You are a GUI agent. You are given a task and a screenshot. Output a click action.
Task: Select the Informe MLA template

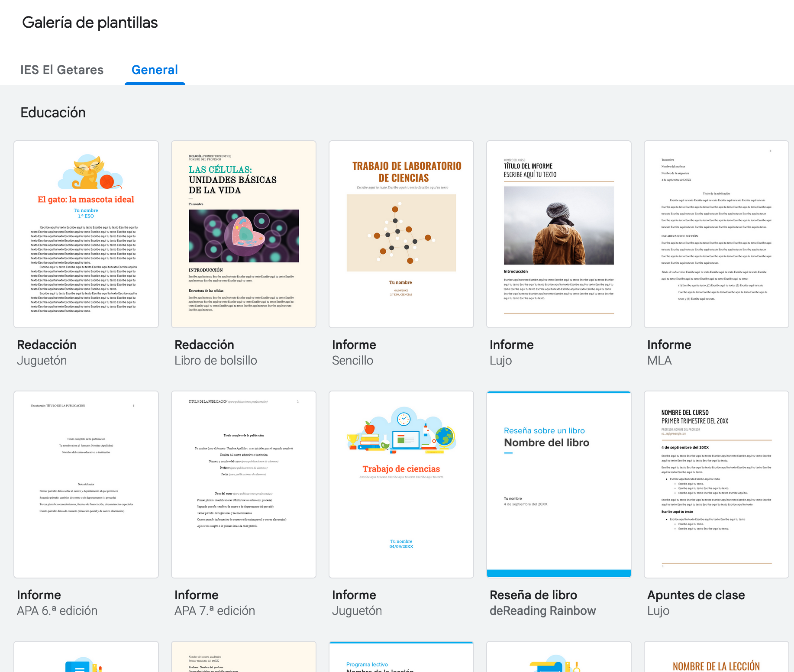click(x=717, y=234)
